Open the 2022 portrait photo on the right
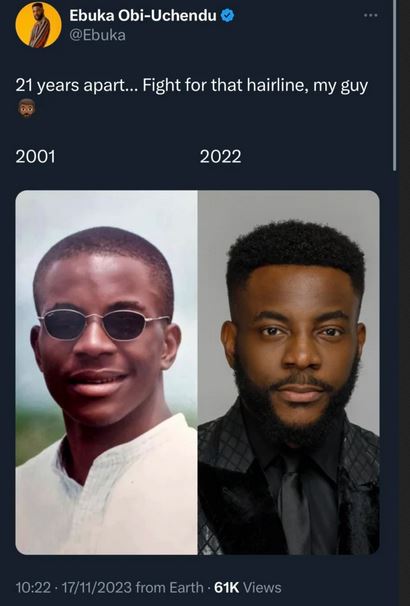Image resolution: width=410 pixels, height=606 pixels. [289, 372]
